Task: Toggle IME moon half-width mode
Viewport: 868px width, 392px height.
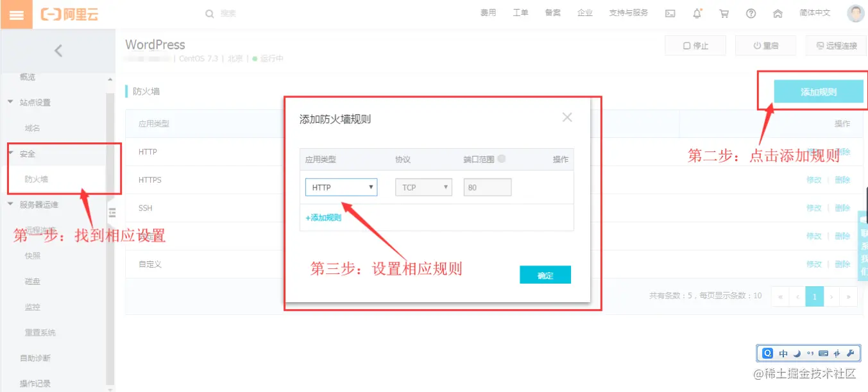Action: point(797,354)
